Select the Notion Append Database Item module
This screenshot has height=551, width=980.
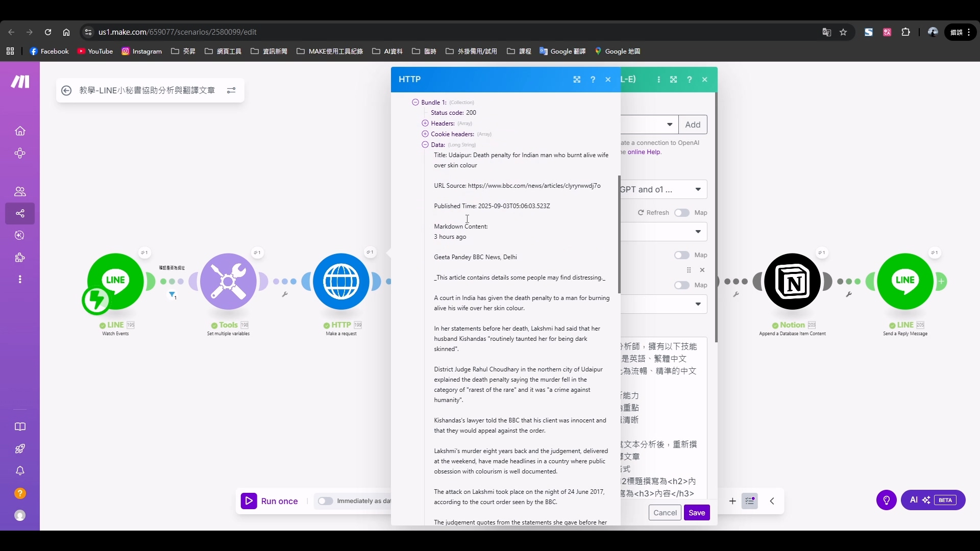click(793, 282)
